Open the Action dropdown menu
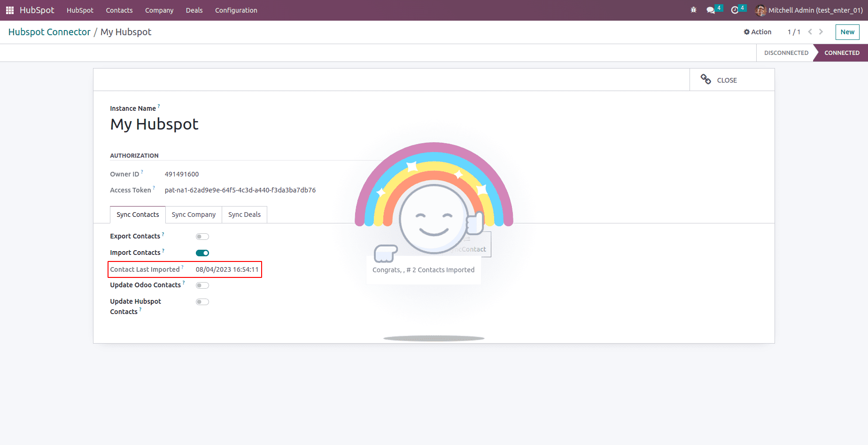Image resolution: width=868 pixels, height=445 pixels. coord(758,32)
